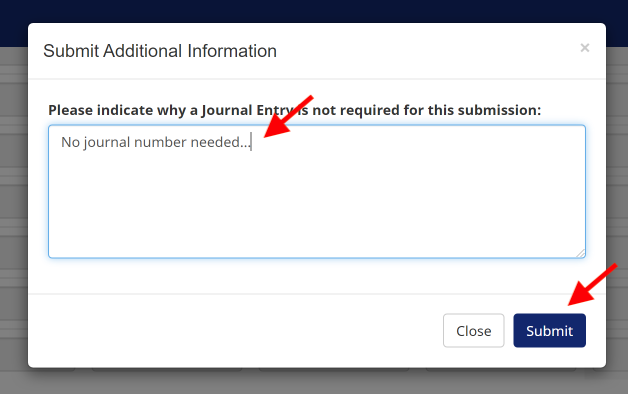Place cursor after 'No journal number needed...'
Viewport: 628px width, 394px height.
point(251,142)
